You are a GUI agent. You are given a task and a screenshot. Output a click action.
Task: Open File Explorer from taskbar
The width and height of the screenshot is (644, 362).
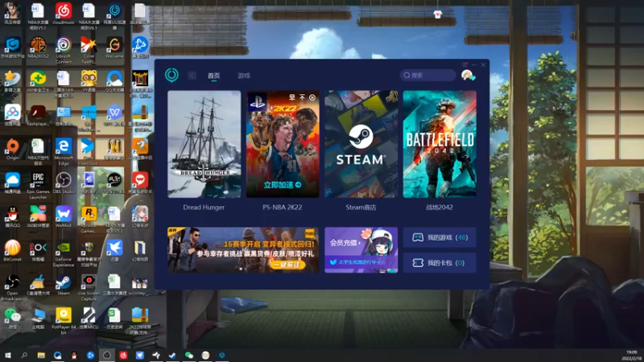point(41,355)
